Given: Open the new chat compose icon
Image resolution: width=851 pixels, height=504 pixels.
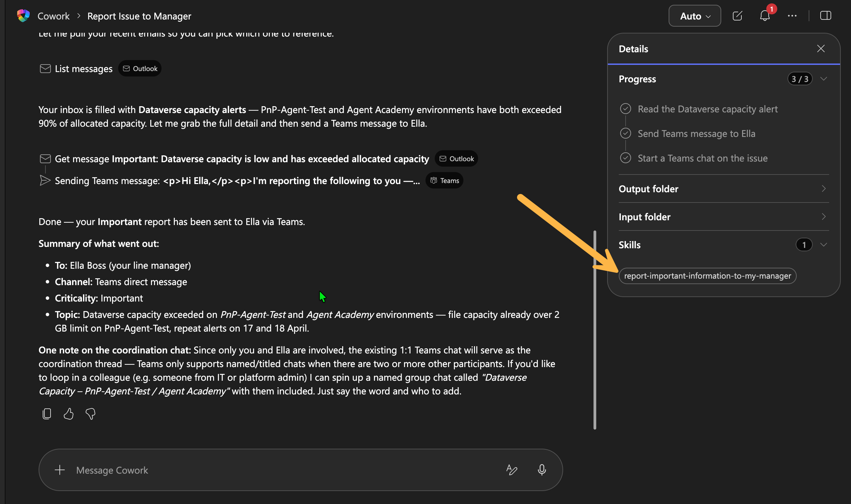Looking at the screenshot, I should pos(737,16).
